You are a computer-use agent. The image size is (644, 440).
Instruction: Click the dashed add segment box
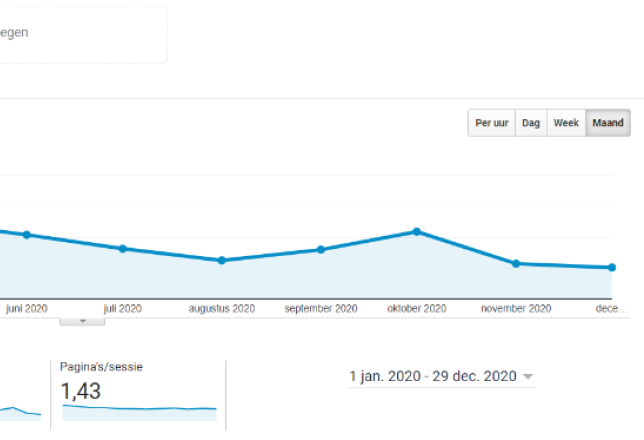80,34
